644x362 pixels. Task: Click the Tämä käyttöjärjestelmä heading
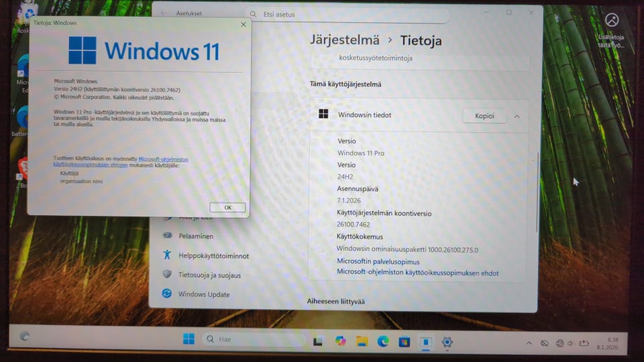345,84
